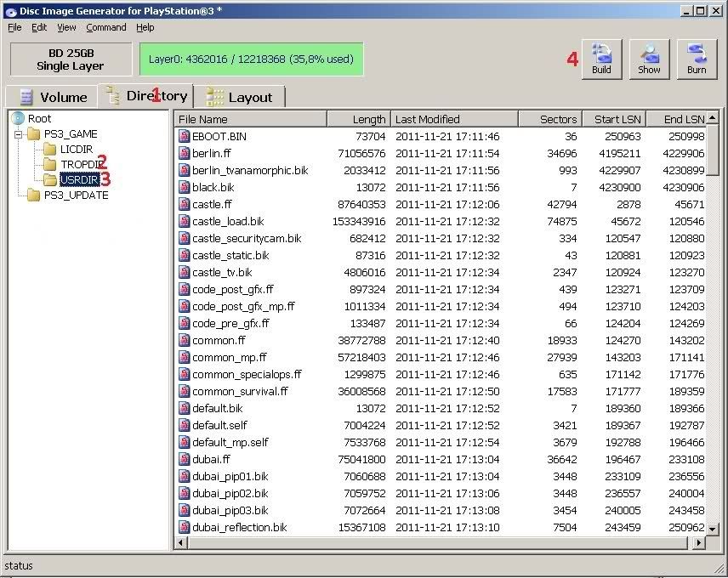Click the USRDIR folder icon
Screen dimensions: 728x578
coord(49,179)
